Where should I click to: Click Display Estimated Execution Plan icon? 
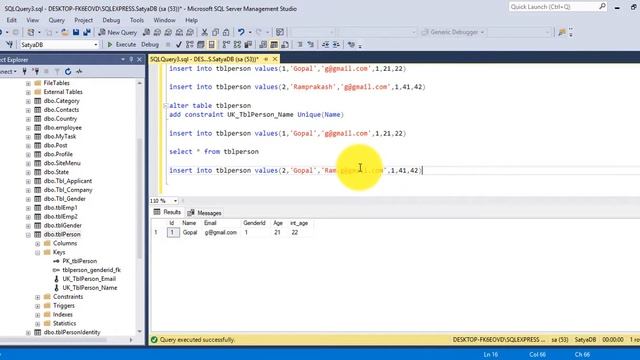190,44
